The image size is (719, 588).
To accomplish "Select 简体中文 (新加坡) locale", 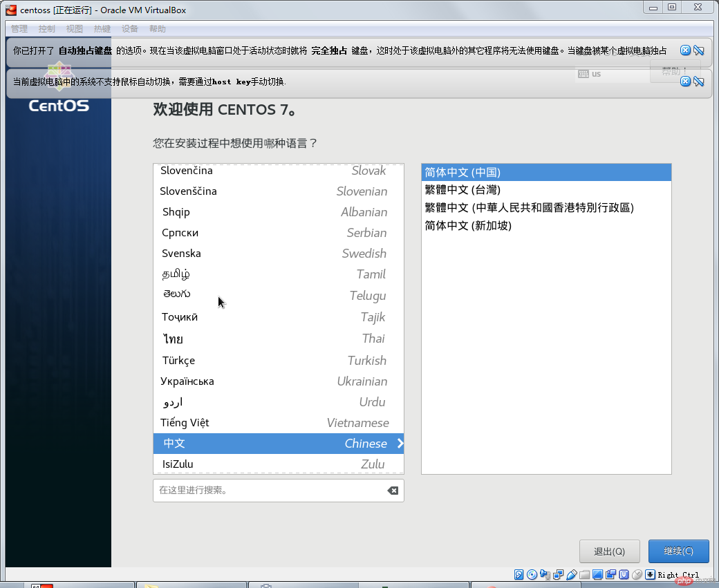I will pyautogui.click(x=546, y=225).
